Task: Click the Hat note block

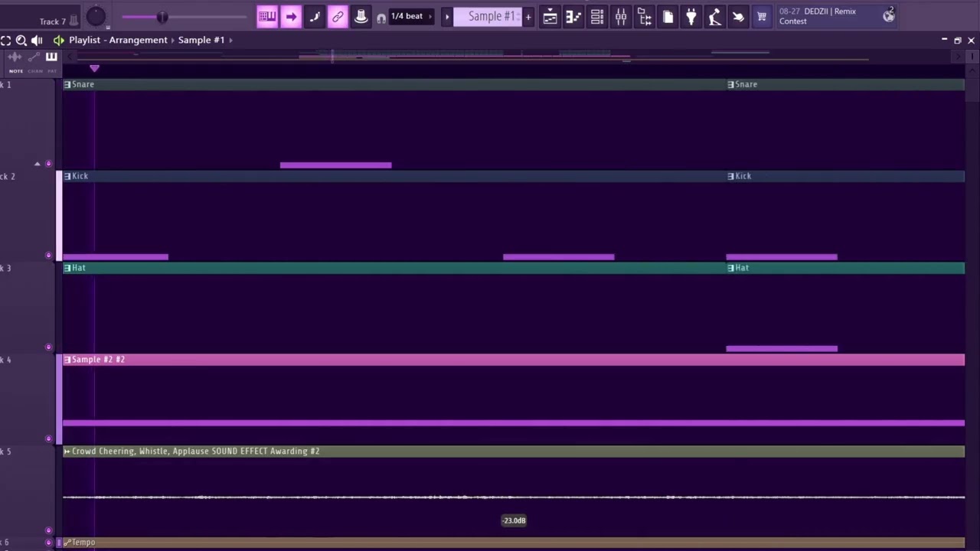Action: pos(782,348)
